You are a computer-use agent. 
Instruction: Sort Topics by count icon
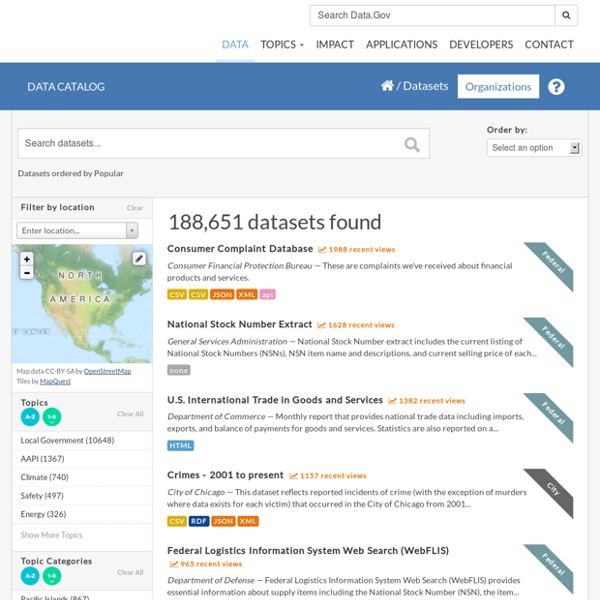(x=52, y=417)
